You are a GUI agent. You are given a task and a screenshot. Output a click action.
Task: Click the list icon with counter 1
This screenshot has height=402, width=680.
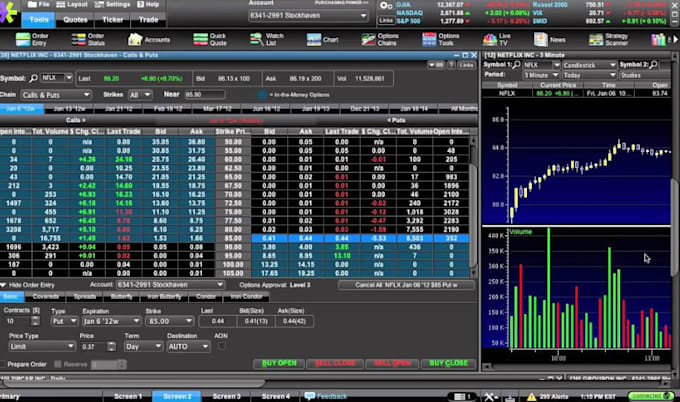(463, 396)
